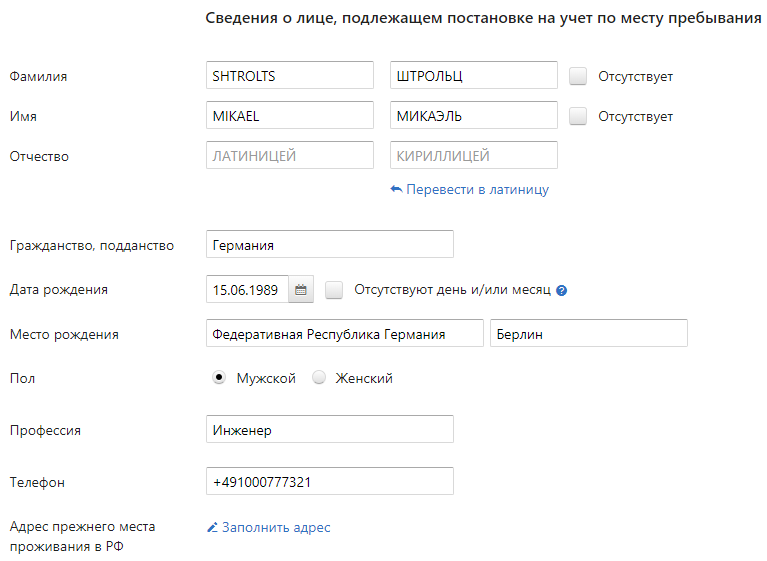The height and width of the screenshot is (561, 767).
Task: Click the Телефон field with +491000777321
Action: pyautogui.click(x=330, y=481)
